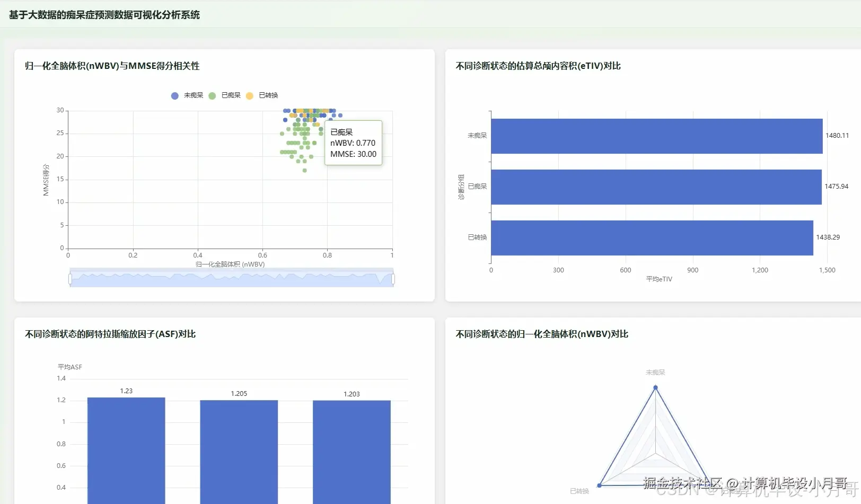Click the 已痴呆 category label on eTIV chart
The width and height of the screenshot is (861, 504).
click(477, 187)
